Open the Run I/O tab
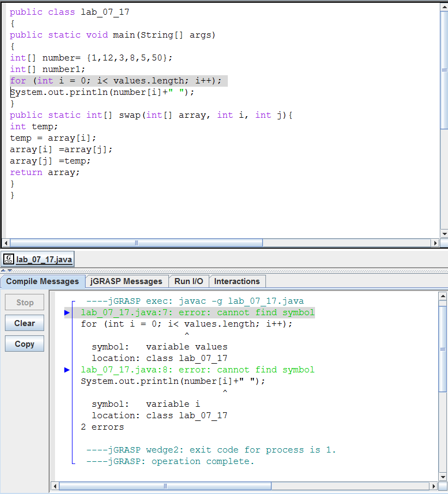 pyautogui.click(x=189, y=281)
